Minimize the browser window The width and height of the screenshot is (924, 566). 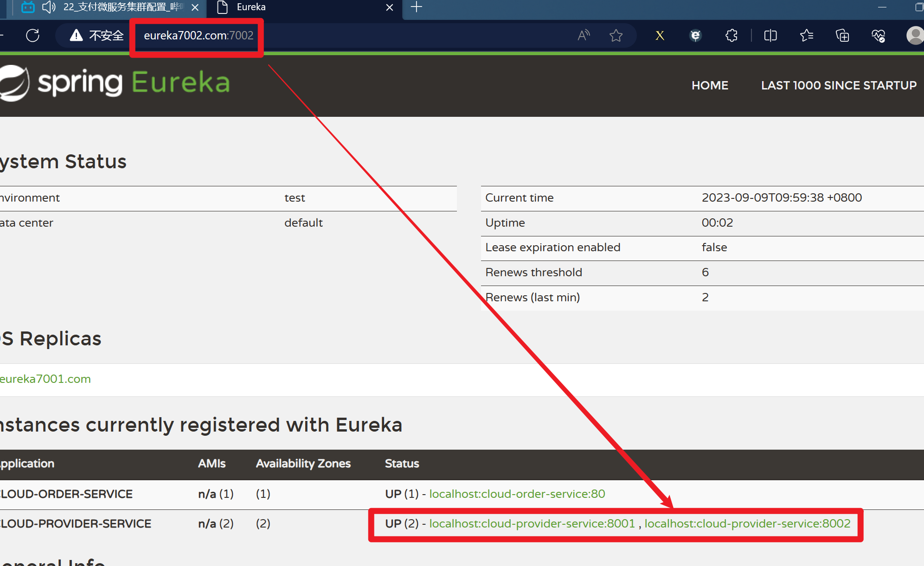tap(882, 7)
